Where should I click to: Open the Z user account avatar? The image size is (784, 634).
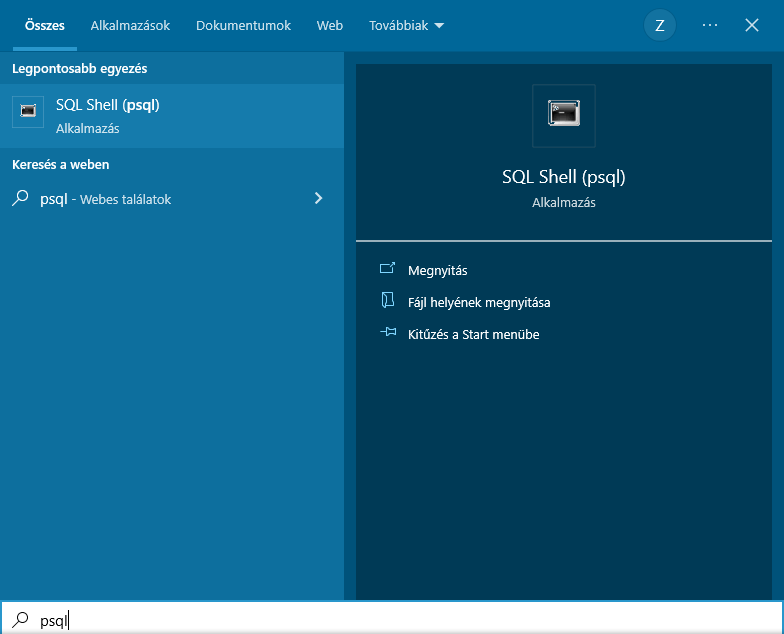660,26
